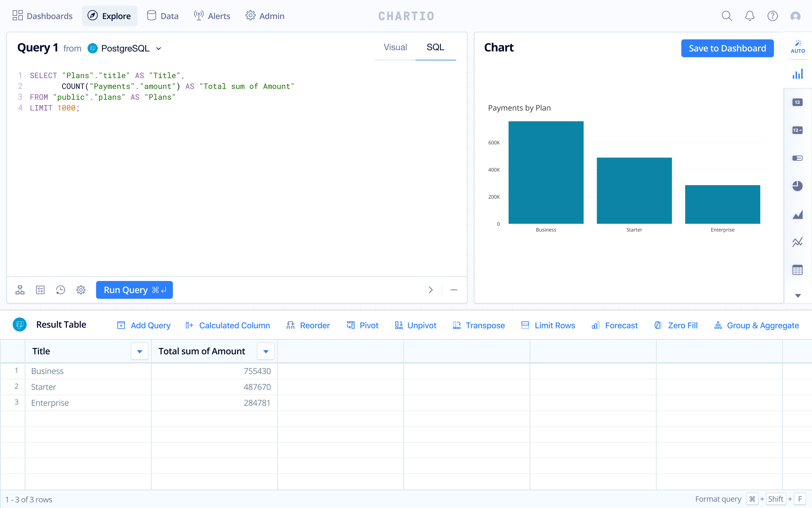Open the user profile avatar
This screenshot has height=508, width=812.
[795, 16]
